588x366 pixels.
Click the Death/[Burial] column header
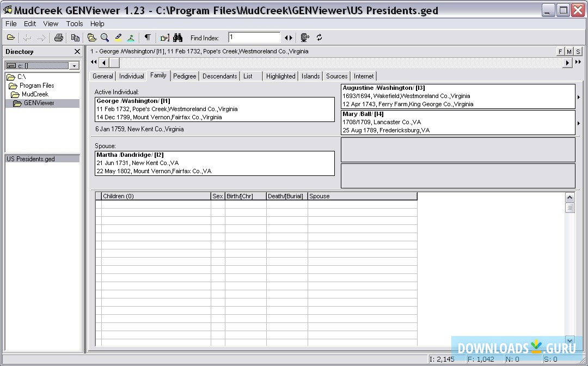point(287,196)
